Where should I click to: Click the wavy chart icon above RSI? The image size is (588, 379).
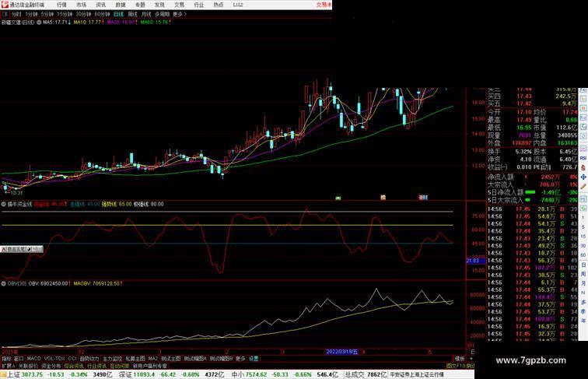(583, 148)
